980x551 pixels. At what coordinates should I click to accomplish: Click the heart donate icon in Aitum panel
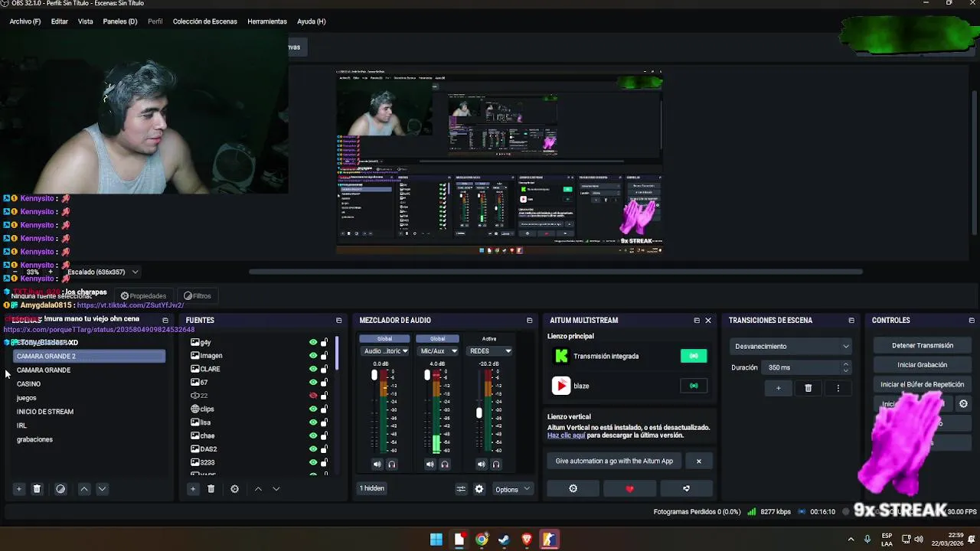tap(629, 488)
